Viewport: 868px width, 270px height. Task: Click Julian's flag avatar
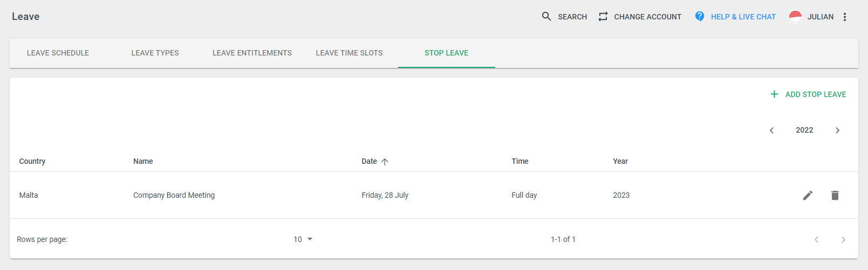(x=795, y=17)
